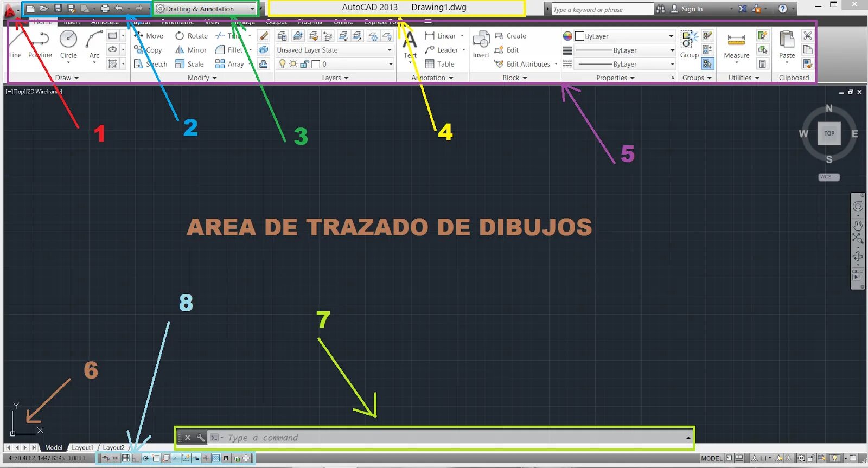Click the Fillet tool

coord(229,50)
